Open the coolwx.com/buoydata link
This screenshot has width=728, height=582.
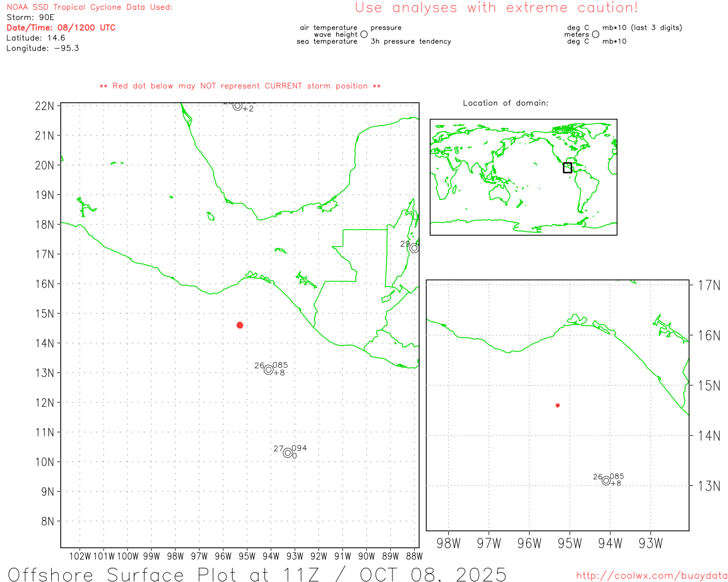pyautogui.click(x=651, y=576)
